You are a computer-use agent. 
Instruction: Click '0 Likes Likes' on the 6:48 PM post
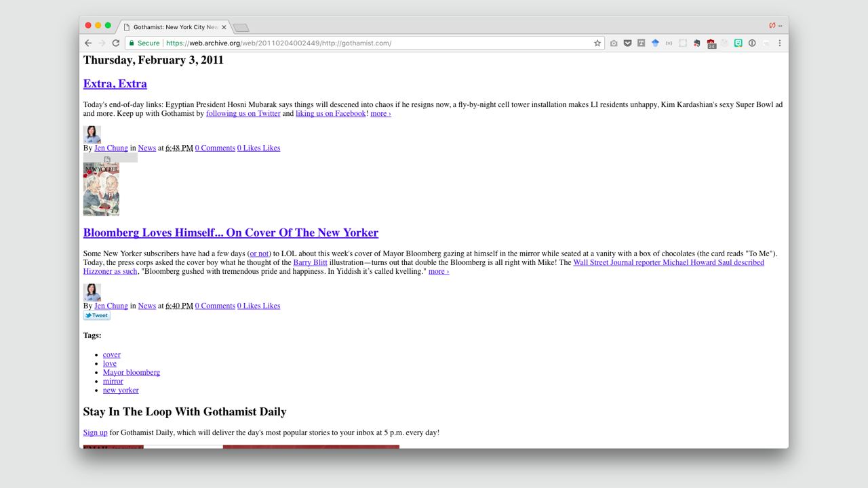pos(258,148)
